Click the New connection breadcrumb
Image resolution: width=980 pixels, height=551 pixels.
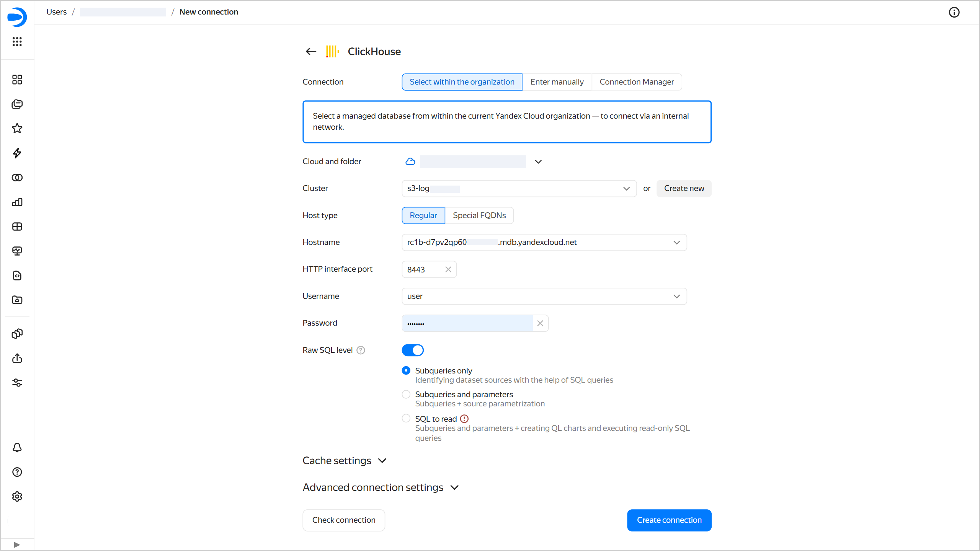point(209,12)
